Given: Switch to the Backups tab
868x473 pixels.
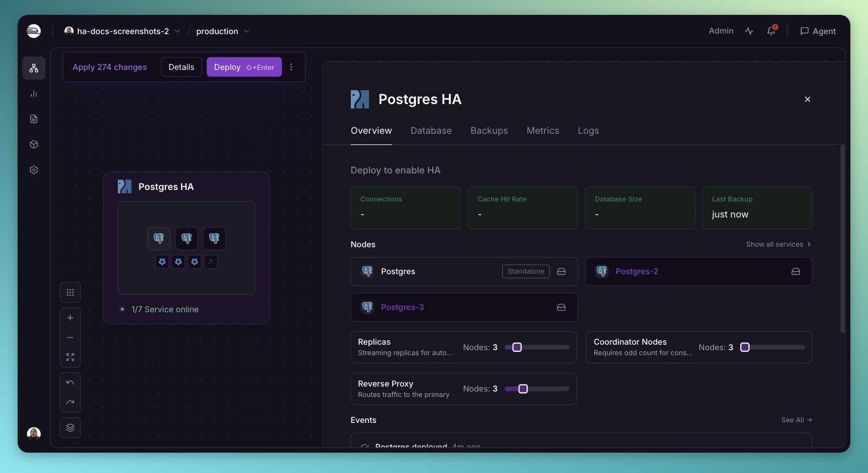Looking at the screenshot, I should coord(489,131).
